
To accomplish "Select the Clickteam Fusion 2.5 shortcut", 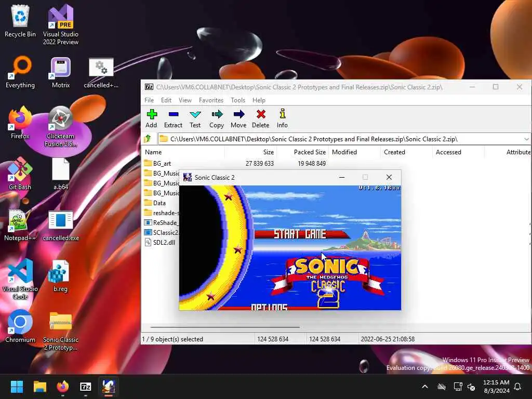I will coord(61,126).
